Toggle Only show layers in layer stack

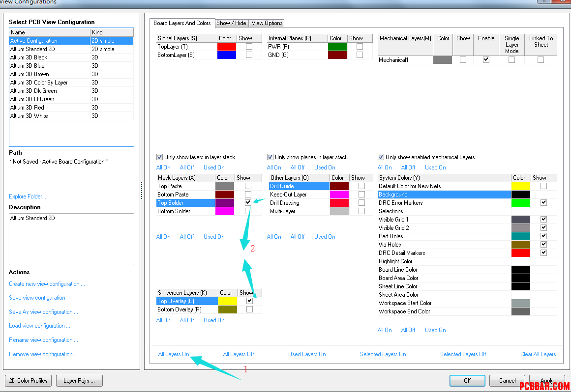[159, 157]
